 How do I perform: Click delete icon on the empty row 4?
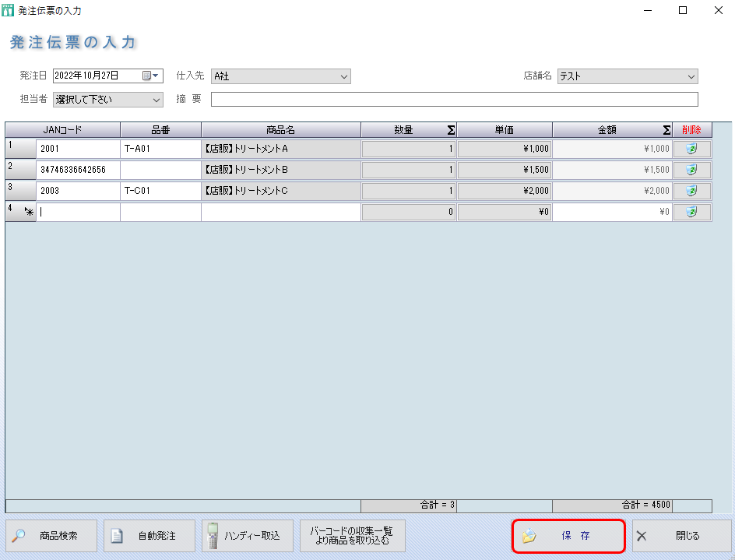point(691,212)
